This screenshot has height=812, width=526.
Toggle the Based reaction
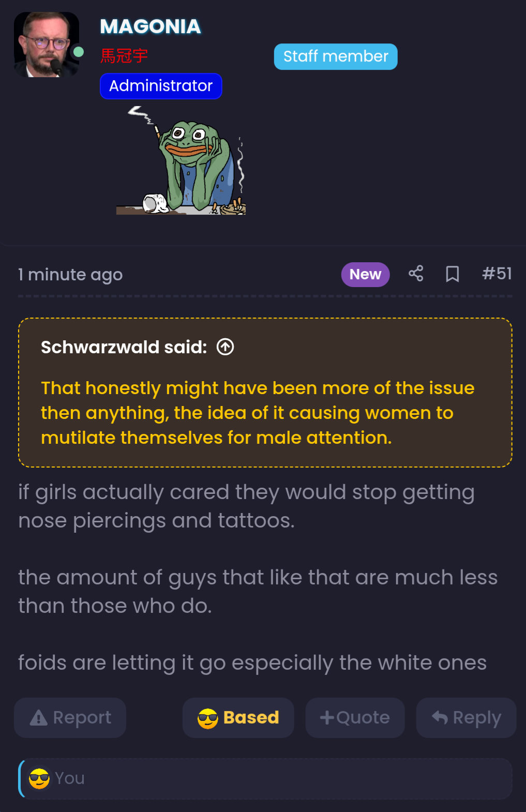click(x=238, y=718)
